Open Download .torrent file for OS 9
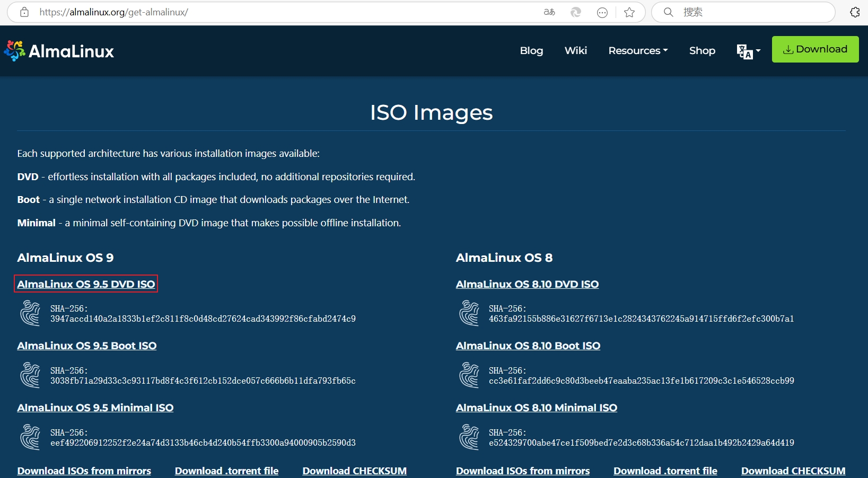Screen dimensions: 868x478 click(x=226, y=471)
